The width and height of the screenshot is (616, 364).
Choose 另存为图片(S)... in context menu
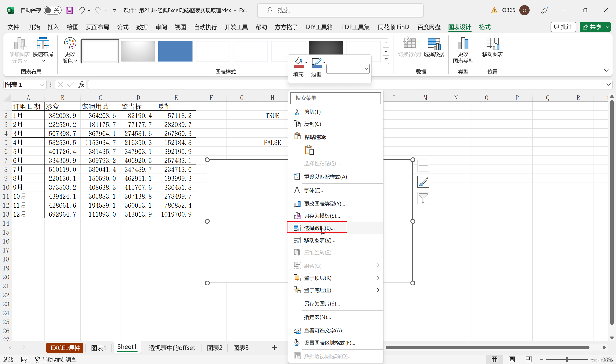click(335, 304)
